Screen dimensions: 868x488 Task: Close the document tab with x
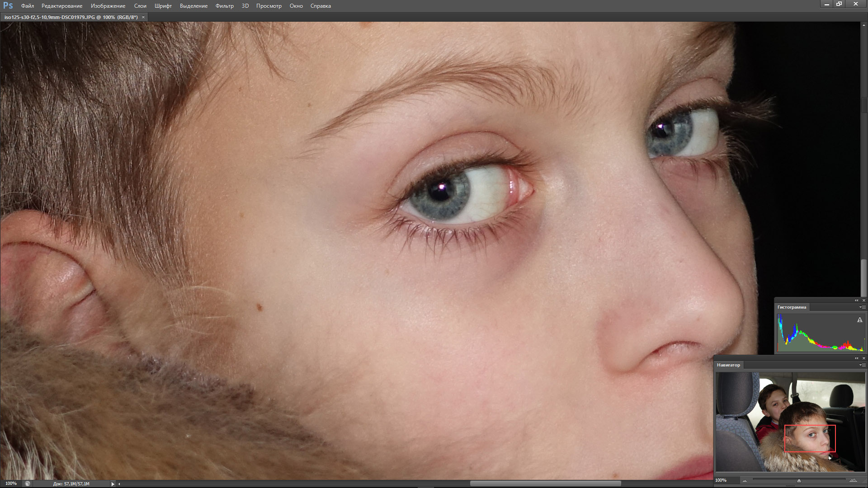coord(143,17)
